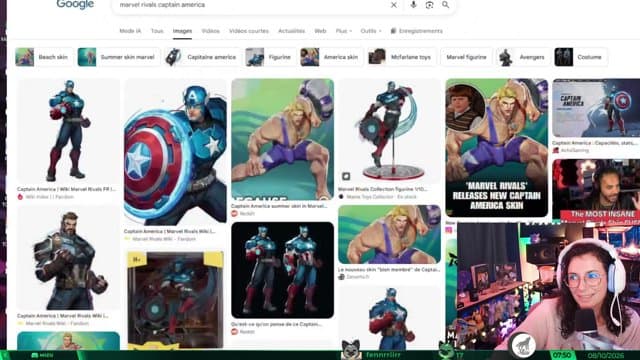Open the 'Captain America | Marvel Rivals Wiki' link under the shield image

coord(170,231)
